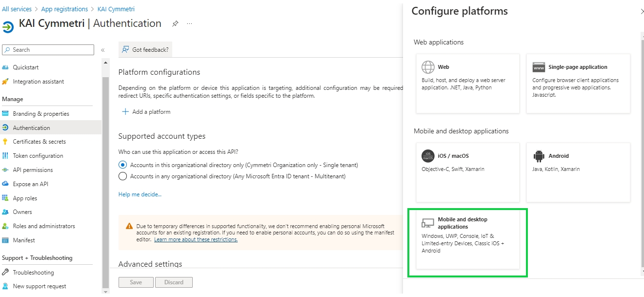Choose the iOS / macOS platform icon
644x297 pixels.
428,156
